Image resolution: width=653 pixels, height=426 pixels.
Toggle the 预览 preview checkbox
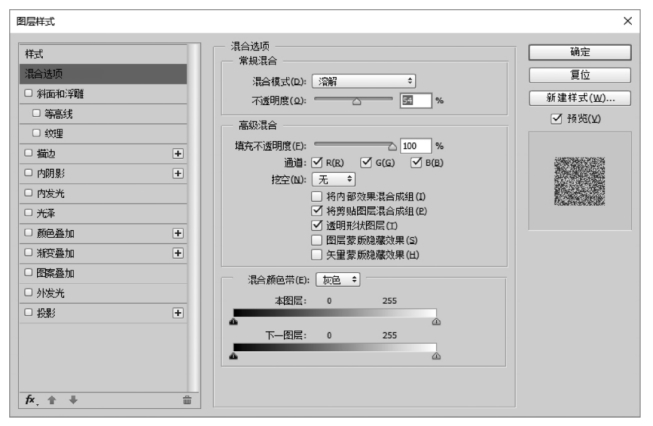(556, 119)
